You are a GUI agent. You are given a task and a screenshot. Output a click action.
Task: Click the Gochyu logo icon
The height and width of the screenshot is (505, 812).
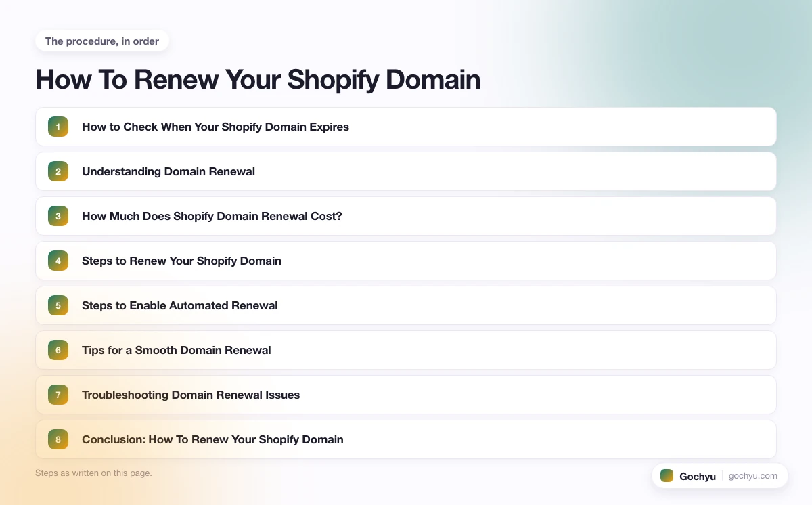point(667,476)
